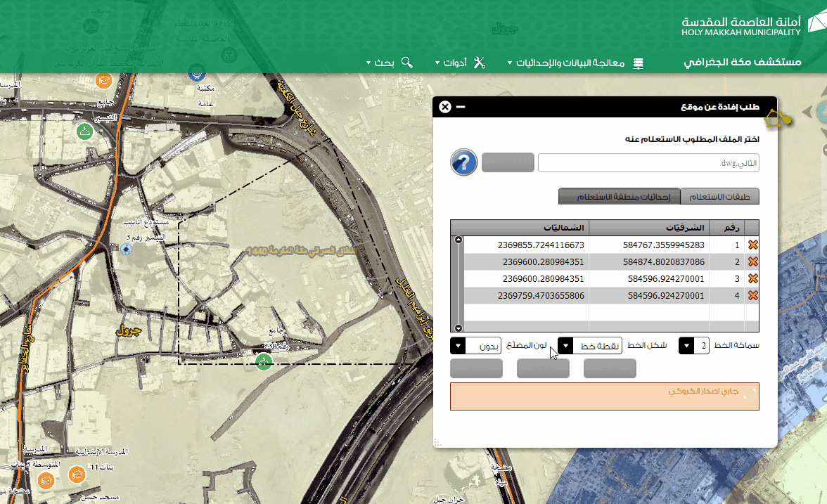Select northing value 2369759.4703655806
The image size is (827, 504).
541,295
